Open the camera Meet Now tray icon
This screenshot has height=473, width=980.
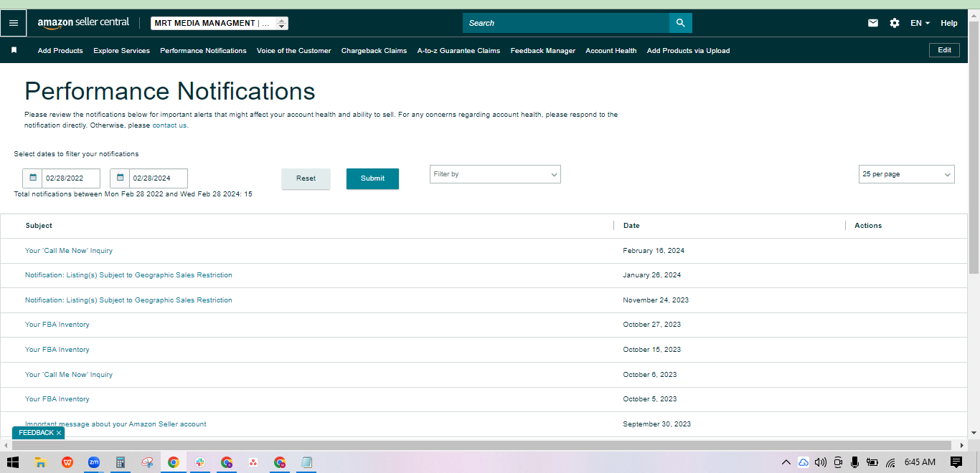[838, 462]
